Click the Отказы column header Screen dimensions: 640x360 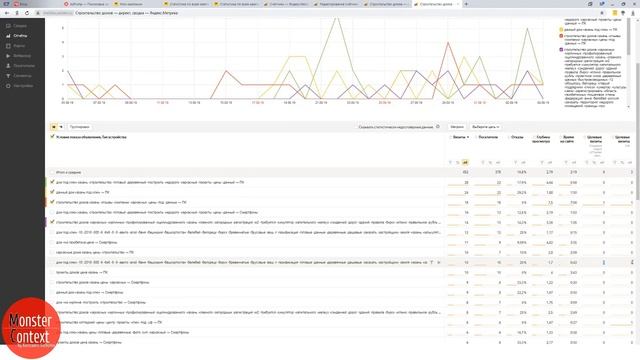coord(517,137)
